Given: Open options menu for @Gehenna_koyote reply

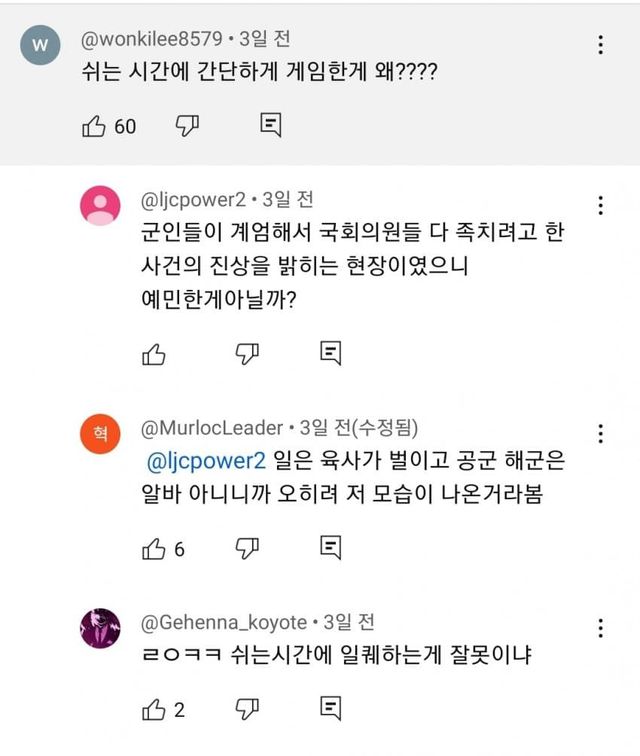Looking at the screenshot, I should (600, 629).
